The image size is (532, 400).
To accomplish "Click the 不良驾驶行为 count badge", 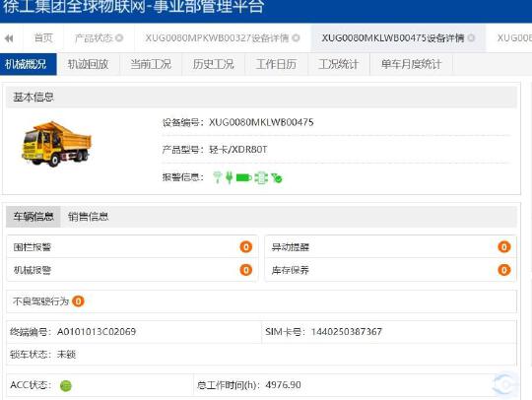I will tap(78, 301).
